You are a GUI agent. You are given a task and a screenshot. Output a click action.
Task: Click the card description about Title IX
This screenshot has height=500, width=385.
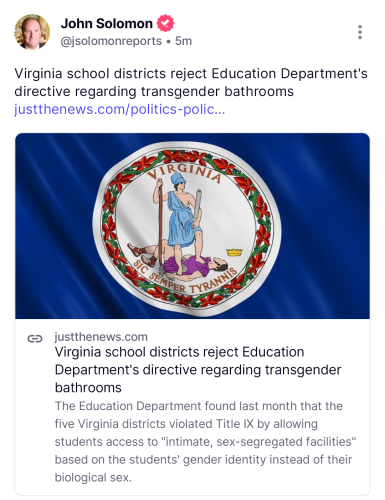(x=205, y=442)
